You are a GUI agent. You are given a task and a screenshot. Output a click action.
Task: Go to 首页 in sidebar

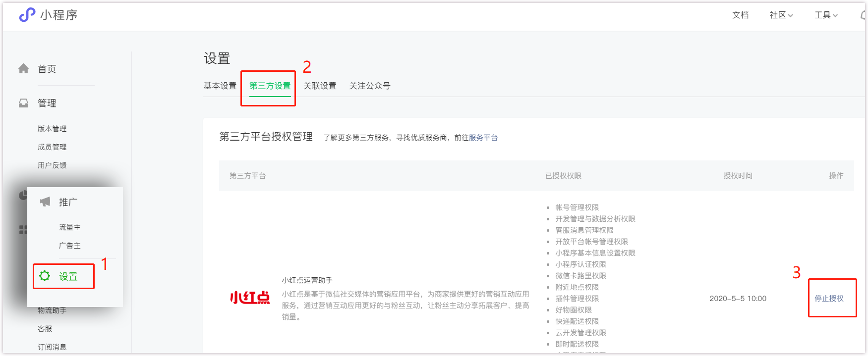[47, 69]
